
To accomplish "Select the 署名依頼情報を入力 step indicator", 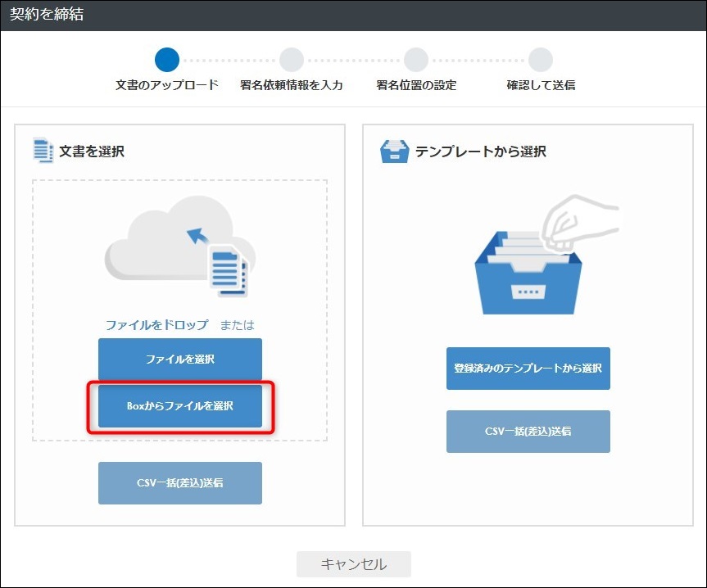I will (x=291, y=59).
